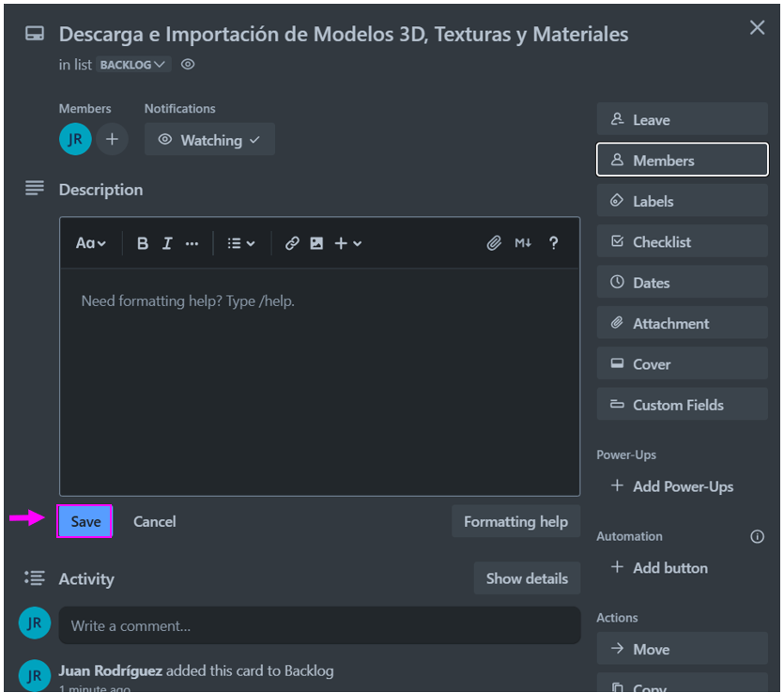Insert a link in the description
The height and width of the screenshot is (693, 784).
coord(292,242)
